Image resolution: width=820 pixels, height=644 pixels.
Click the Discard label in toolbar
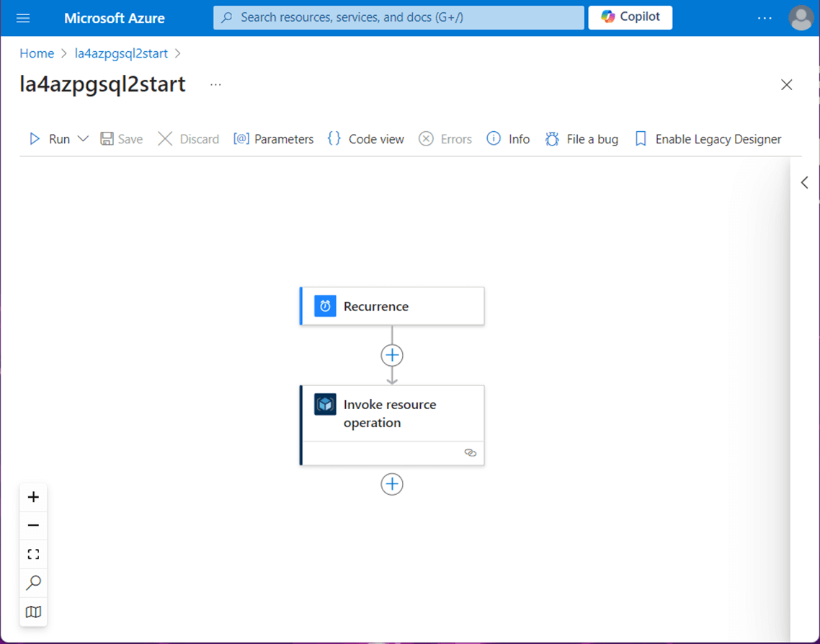(x=200, y=139)
